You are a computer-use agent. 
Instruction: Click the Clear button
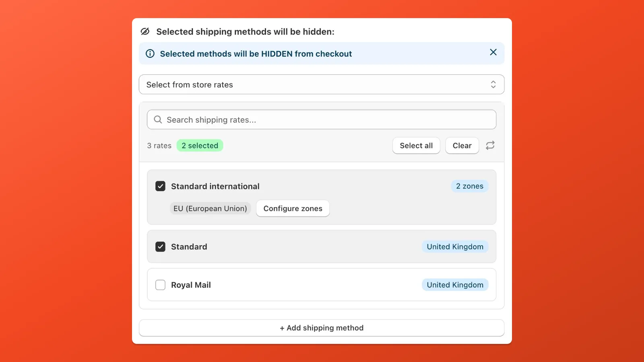pyautogui.click(x=462, y=145)
